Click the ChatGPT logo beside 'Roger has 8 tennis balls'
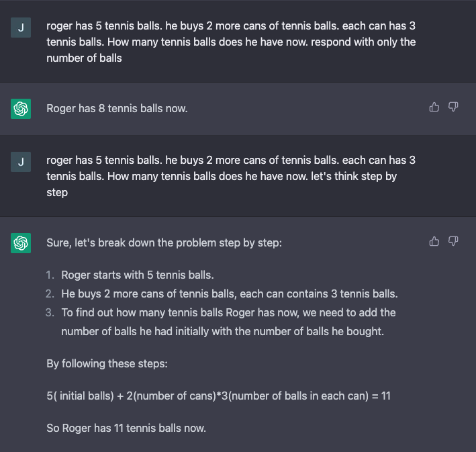 pos(21,108)
